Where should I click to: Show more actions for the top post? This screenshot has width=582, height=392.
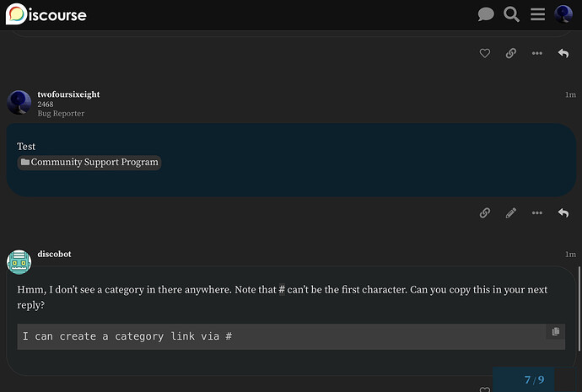click(x=537, y=53)
